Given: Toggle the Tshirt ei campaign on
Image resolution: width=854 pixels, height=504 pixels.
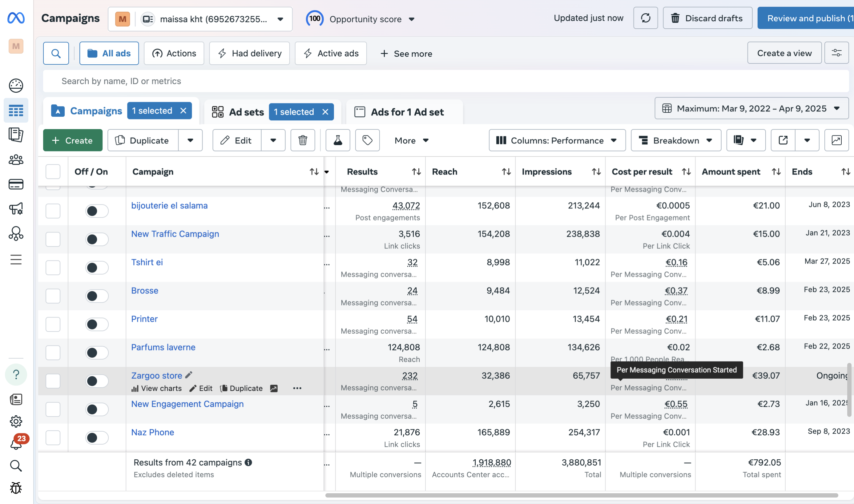Looking at the screenshot, I should [x=97, y=268].
